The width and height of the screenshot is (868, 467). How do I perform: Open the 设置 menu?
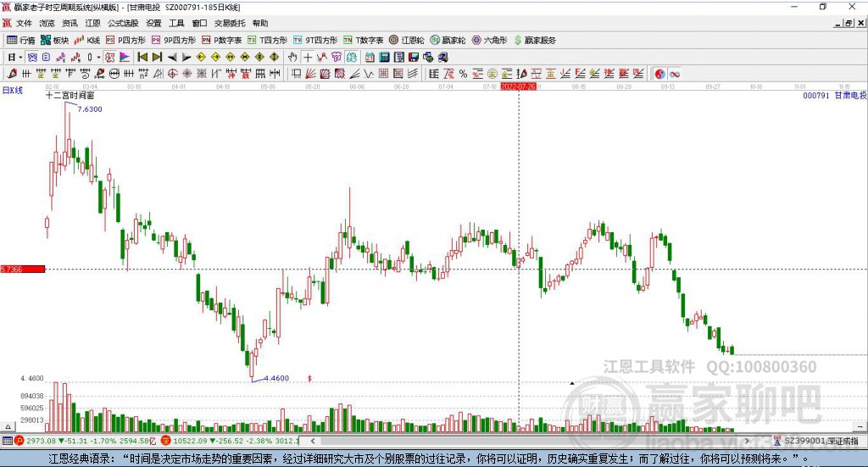coord(153,23)
